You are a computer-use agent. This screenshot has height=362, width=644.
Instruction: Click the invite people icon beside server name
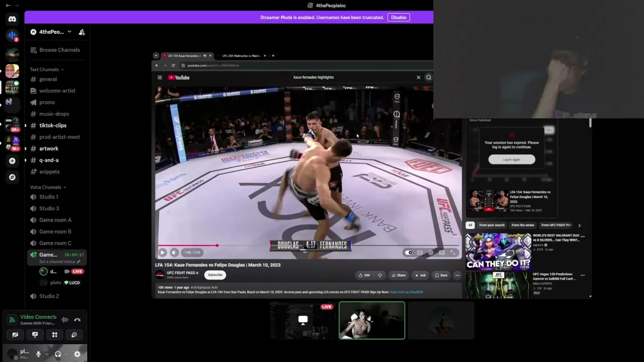coord(82,32)
